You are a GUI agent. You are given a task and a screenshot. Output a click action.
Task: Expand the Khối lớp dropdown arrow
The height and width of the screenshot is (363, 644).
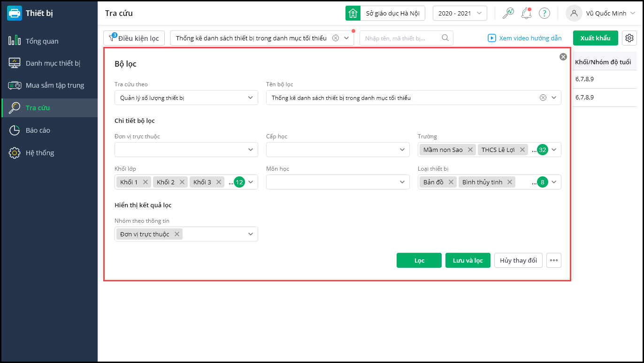point(251,182)
